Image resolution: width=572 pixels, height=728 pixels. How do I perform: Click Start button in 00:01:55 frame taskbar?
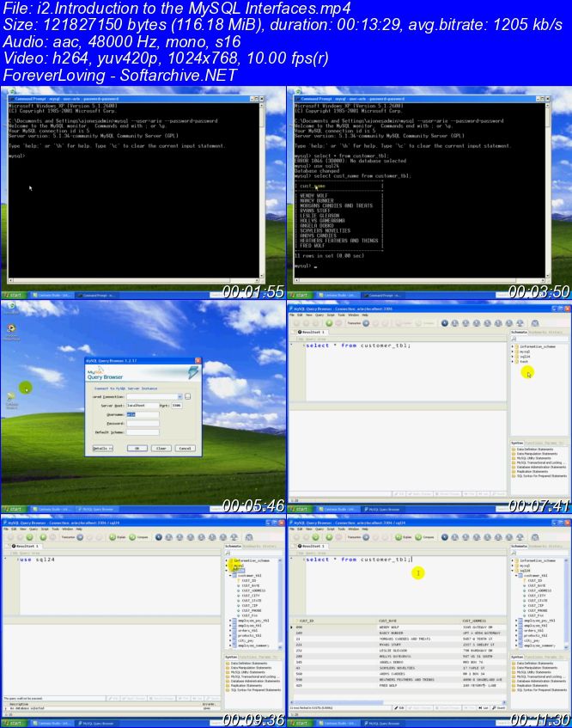point(13,295)
